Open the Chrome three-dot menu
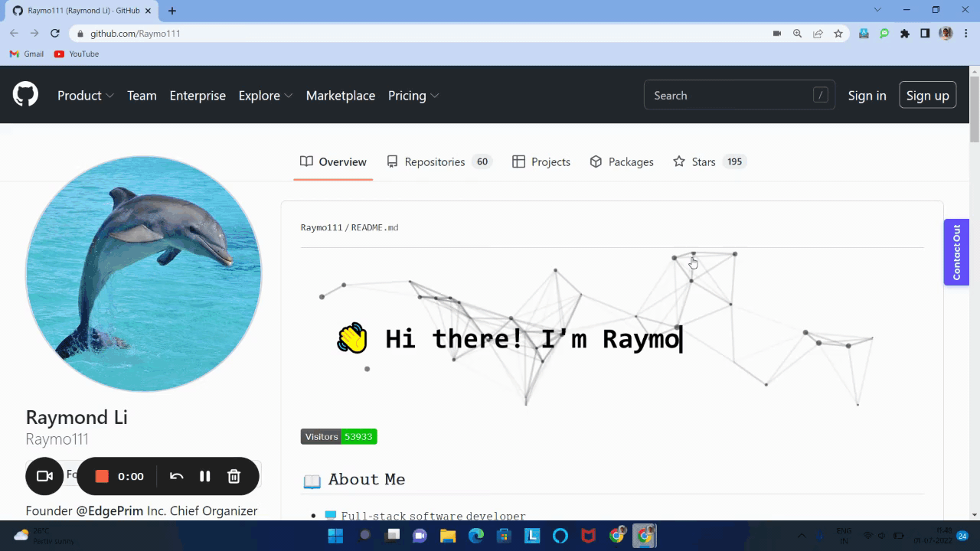This screenshot has width=980, height=551. (x=966, y=34)
